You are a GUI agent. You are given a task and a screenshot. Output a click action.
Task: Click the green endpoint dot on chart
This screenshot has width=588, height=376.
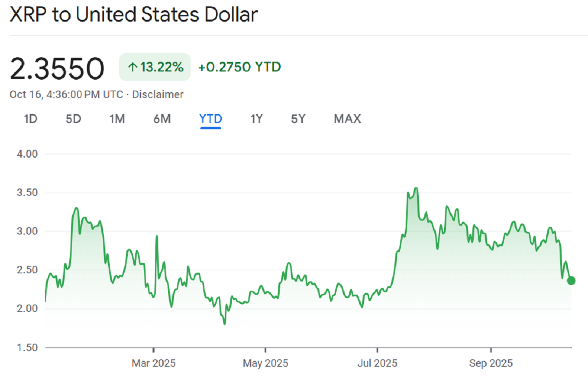coord(571,281)
